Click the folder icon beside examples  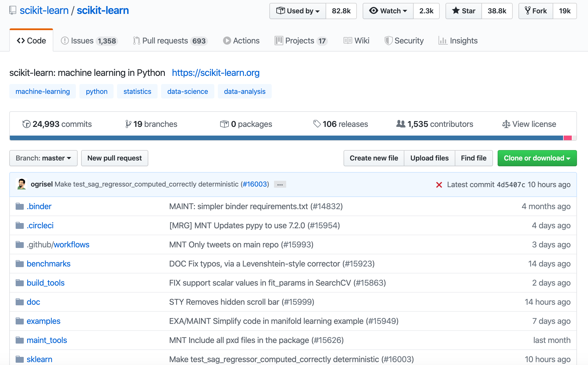click(x=20, y=321)
